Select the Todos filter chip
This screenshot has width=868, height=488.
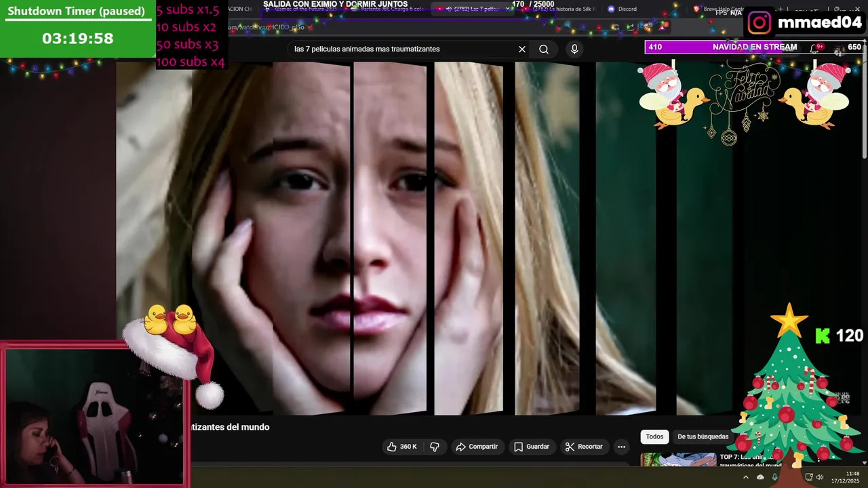click(x=654, y=436)
